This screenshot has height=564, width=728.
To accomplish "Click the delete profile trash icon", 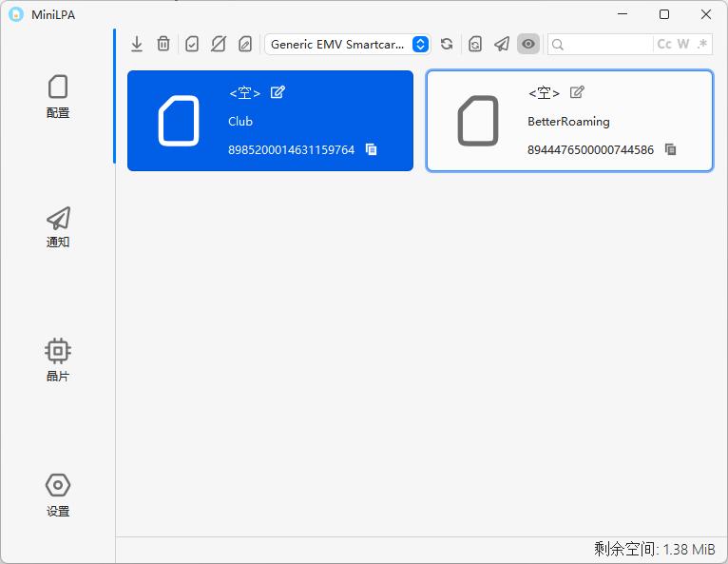I will click(163, 44).
